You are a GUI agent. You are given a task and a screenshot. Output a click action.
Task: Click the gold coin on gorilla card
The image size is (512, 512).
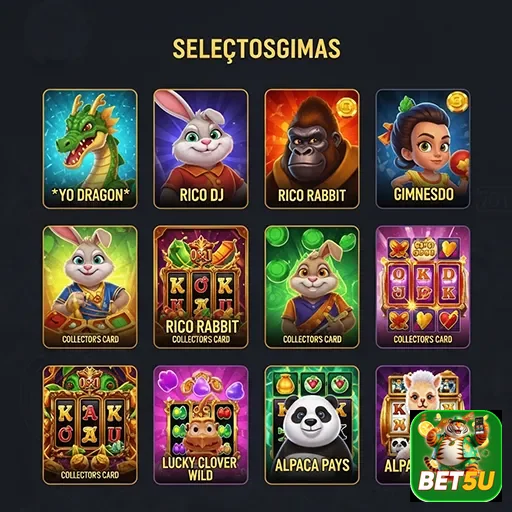click(x=346, y=107)
